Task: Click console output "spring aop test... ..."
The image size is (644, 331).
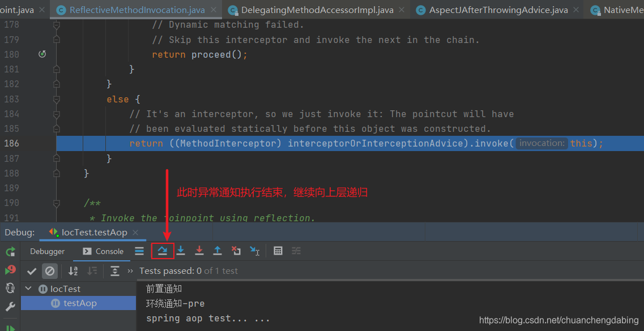Action: [208, 319]
